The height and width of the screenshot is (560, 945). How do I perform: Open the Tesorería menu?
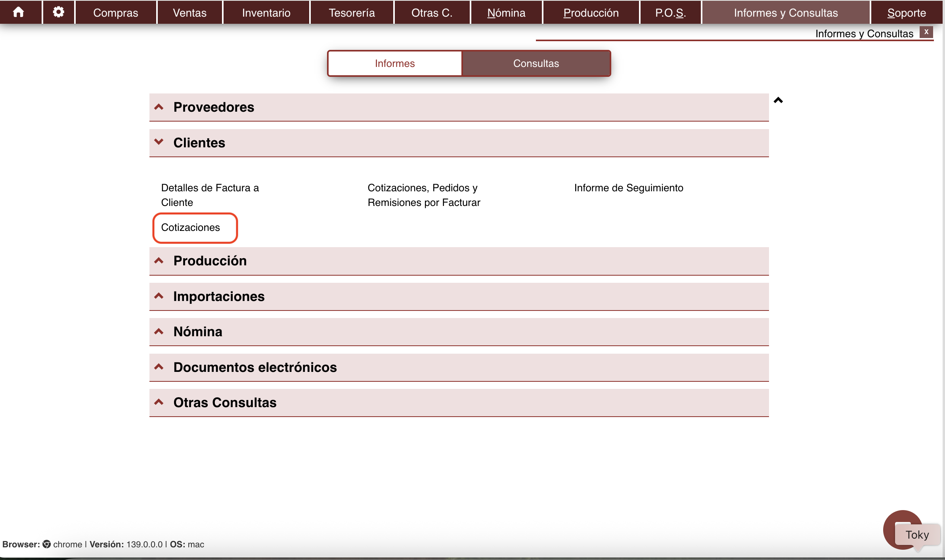click(x=352, y=13)
